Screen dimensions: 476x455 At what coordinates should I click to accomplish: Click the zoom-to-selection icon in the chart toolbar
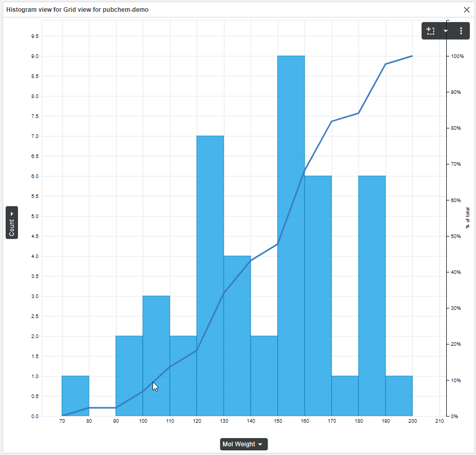430,31
